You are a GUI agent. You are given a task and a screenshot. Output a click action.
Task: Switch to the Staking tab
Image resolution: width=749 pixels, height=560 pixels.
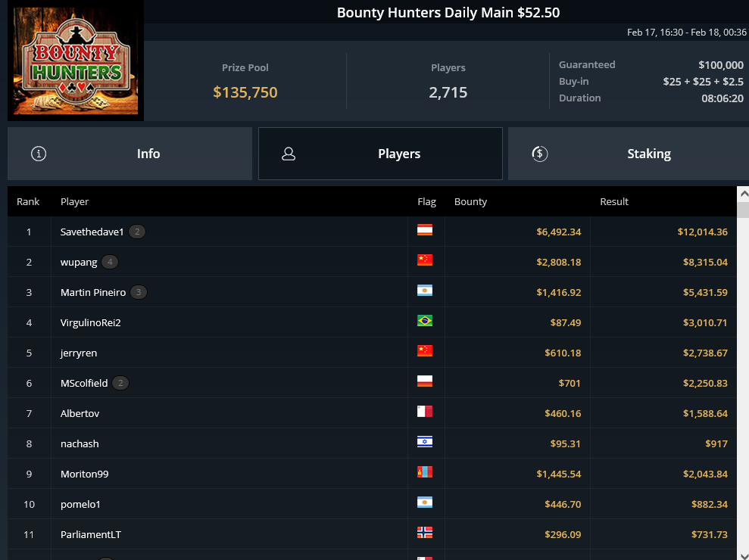[x=629, y=154]
